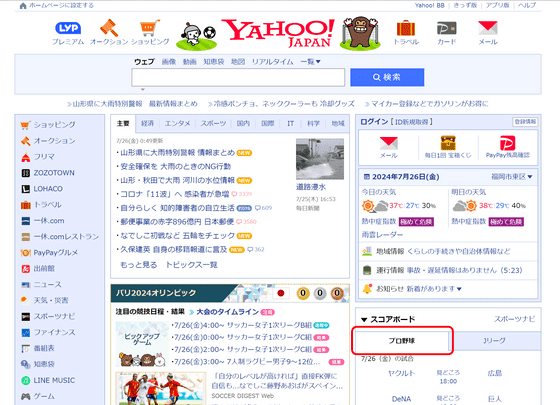Click the ヘルプ link at top right
Screen dimensions: 560x405
click(x=527, y=5)
